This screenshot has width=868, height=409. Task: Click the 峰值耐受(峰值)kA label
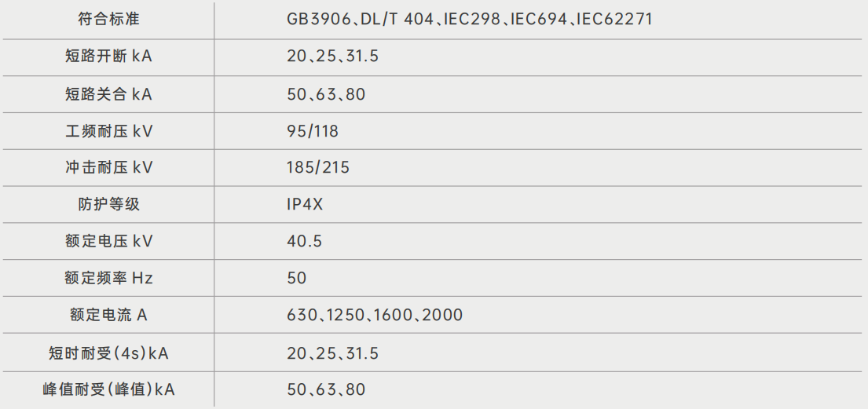pyautogui.click(x=108, y=390)
